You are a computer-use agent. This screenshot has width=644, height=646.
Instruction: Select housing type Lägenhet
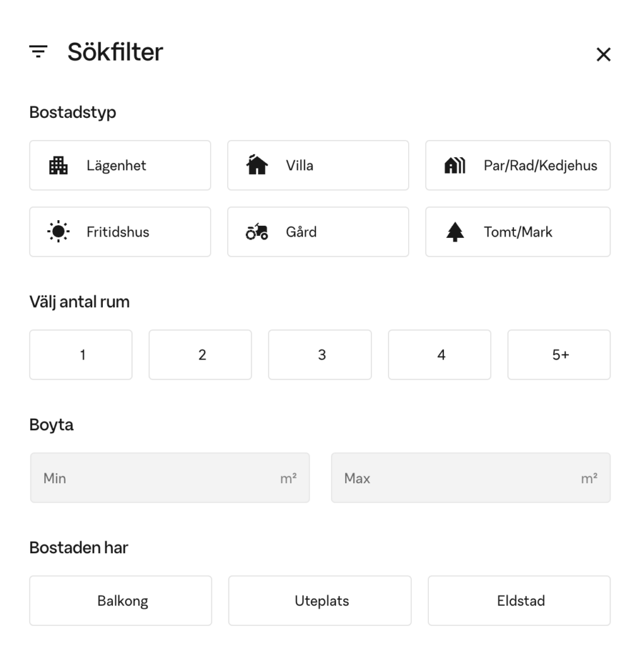click(x=120, y=165)
